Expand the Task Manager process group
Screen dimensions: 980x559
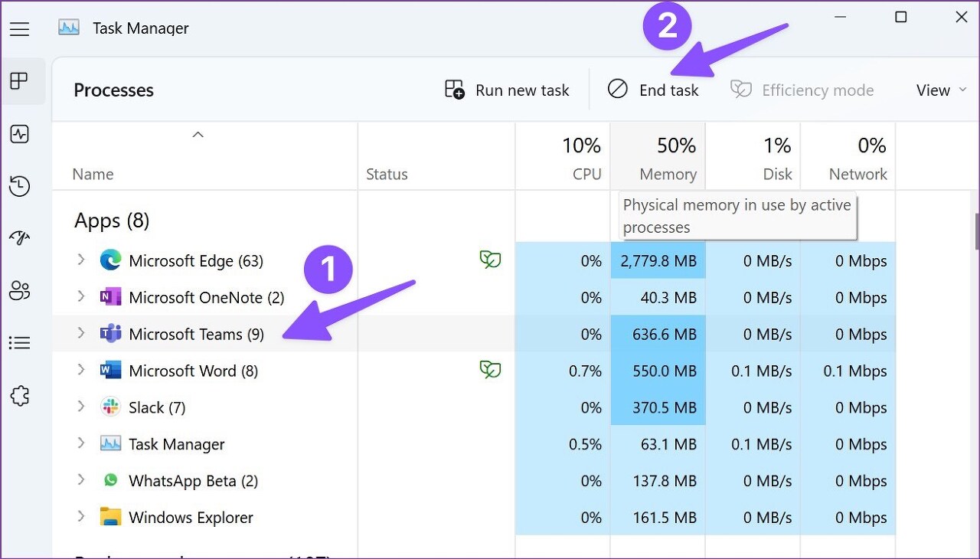(x=80, y=444)
